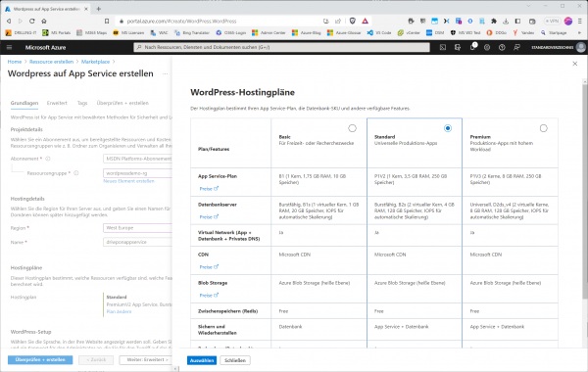Click Neues Element erstellen link
The width and height of the screenshot is (588, 372).
tap(128, 181)
